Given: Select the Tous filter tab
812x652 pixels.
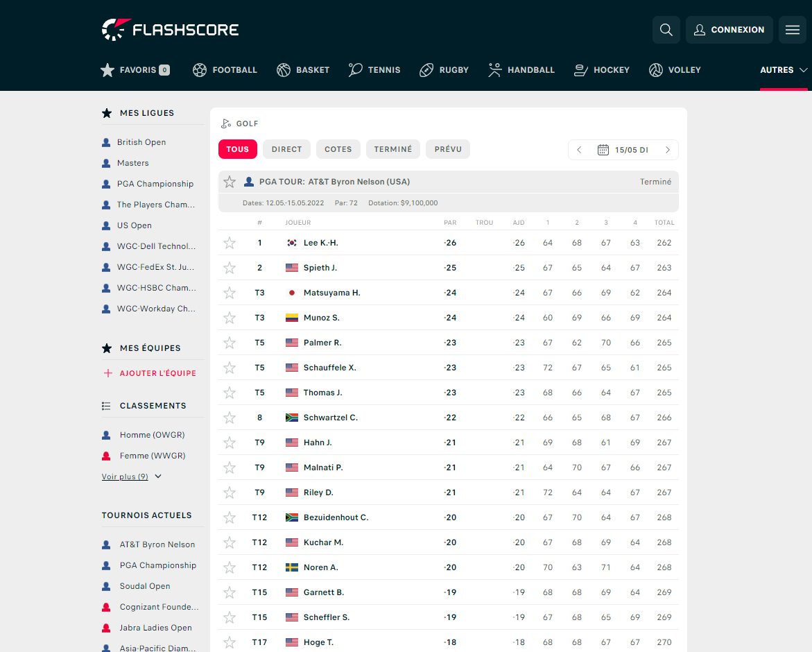Looking at the screenshot, I should (238, 149).
